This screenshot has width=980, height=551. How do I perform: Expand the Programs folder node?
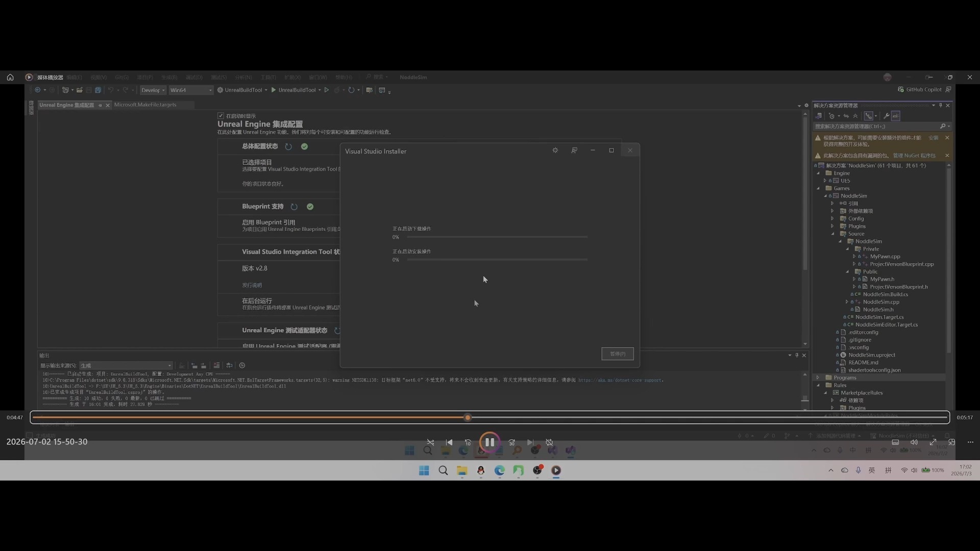click(818, 378)
